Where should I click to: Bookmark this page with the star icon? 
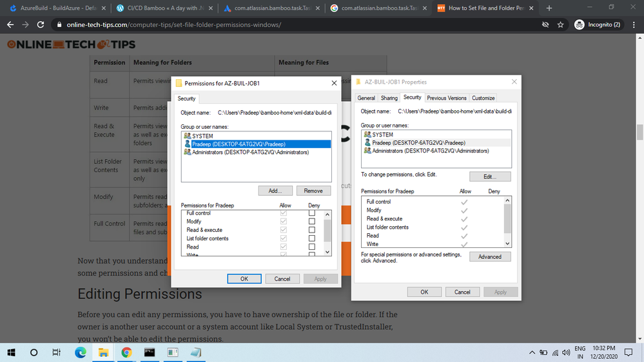click(x=560, y=24)
